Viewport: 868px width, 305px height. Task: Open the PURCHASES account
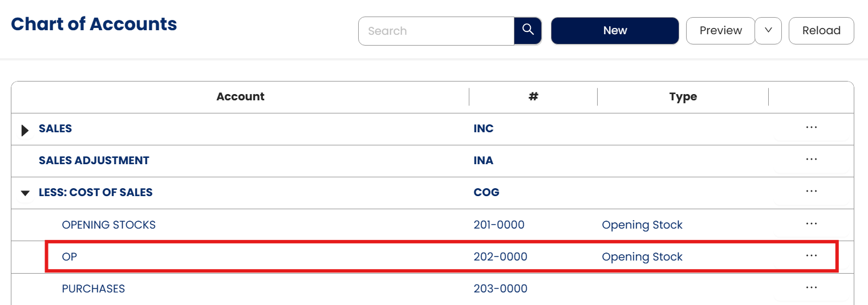pyautogui.click(x=93, y=288)
